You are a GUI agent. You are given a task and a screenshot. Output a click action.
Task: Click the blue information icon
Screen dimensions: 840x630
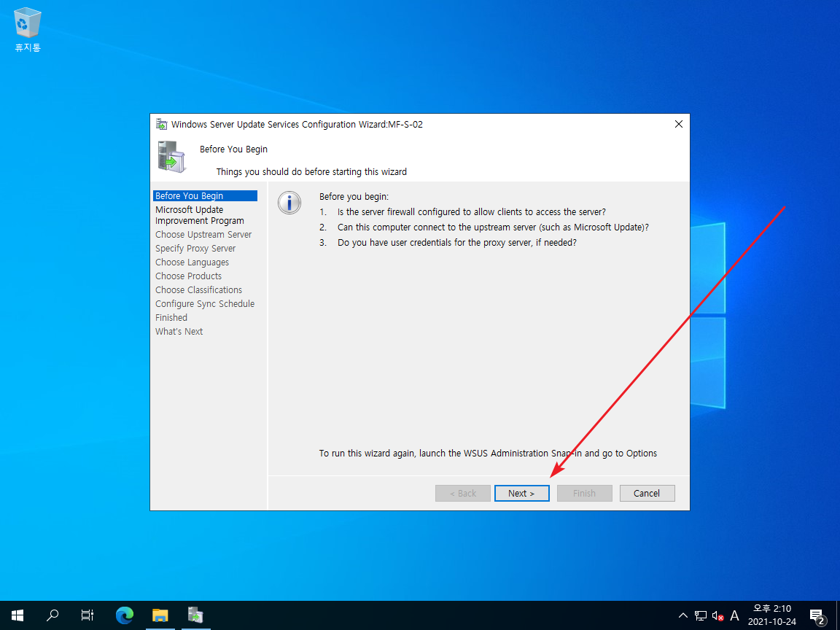pos(289,203)
